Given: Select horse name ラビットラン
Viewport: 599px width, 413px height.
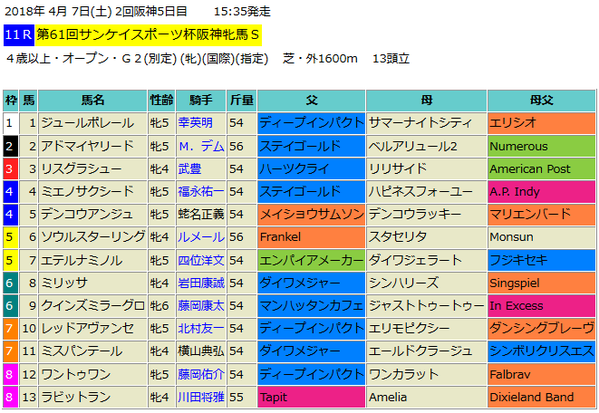Looking at the screenshot, I should 76,397.
